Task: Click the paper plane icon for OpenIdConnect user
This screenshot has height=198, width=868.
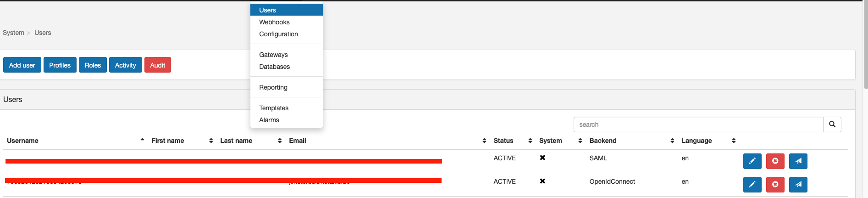Action: pos(798,185)
